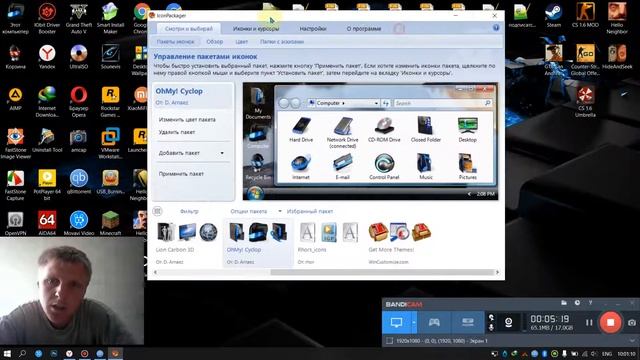Toggle the mouse cursor effect in Bandicam
The width and height of the screenshot is (640, 360).
click(491, 318)
